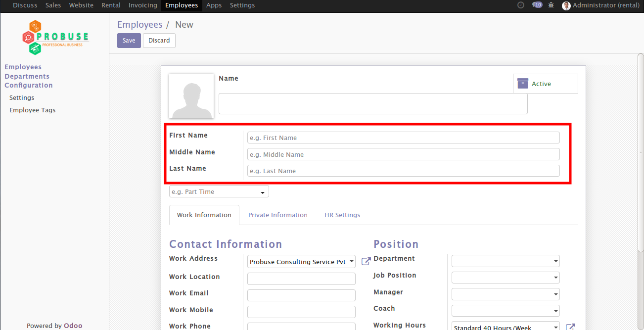Viewport: 644px width, 330px height.
Task: Toggle the employee Active status
Action: (542, 83)
